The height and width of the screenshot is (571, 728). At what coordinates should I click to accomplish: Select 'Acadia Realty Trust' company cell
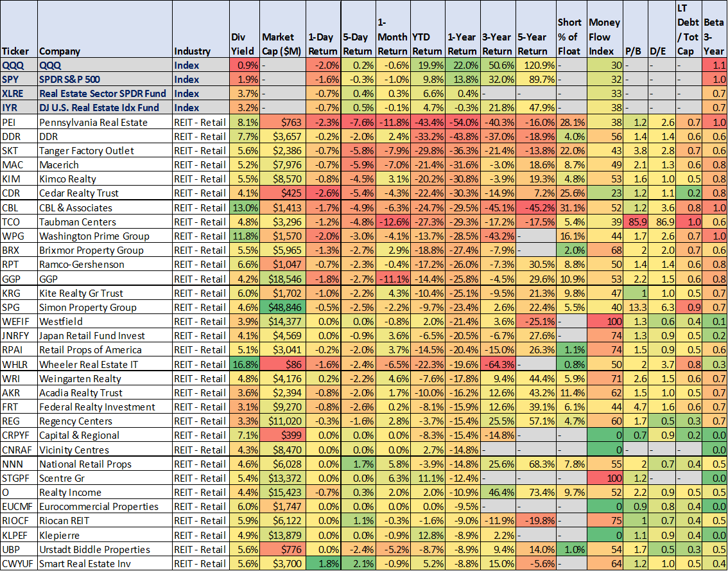point(105,392)
